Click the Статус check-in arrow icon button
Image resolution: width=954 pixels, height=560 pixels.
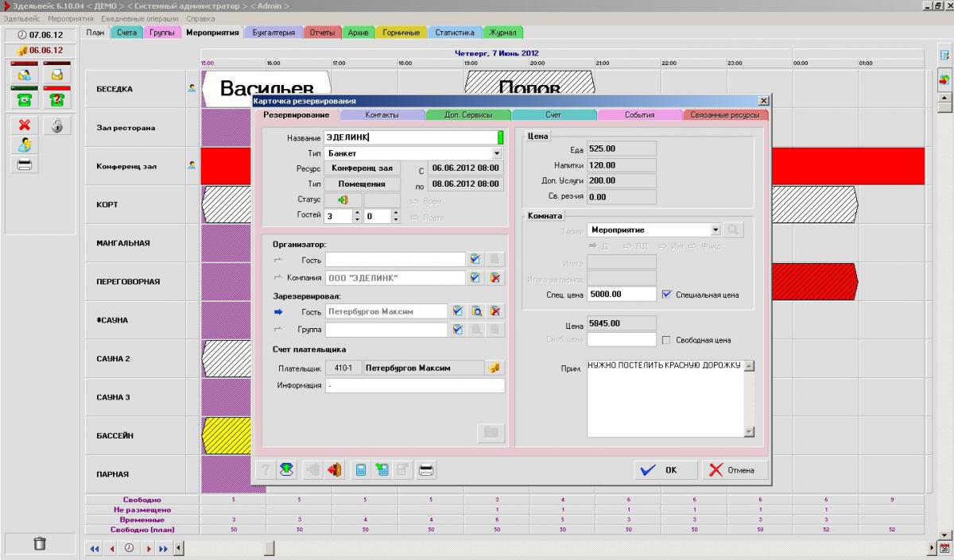(x=343, y=200)
